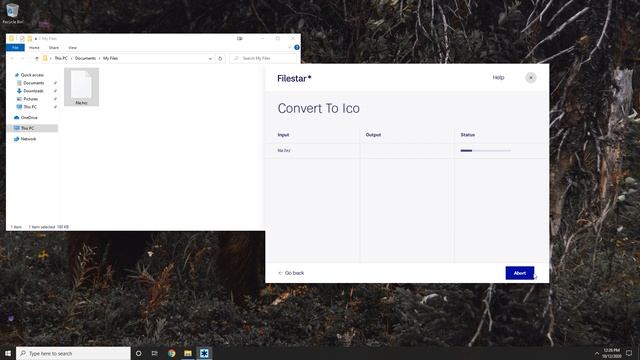Open Filestar Help
This screenshot has height=360, width=640.
click(498, 78)
